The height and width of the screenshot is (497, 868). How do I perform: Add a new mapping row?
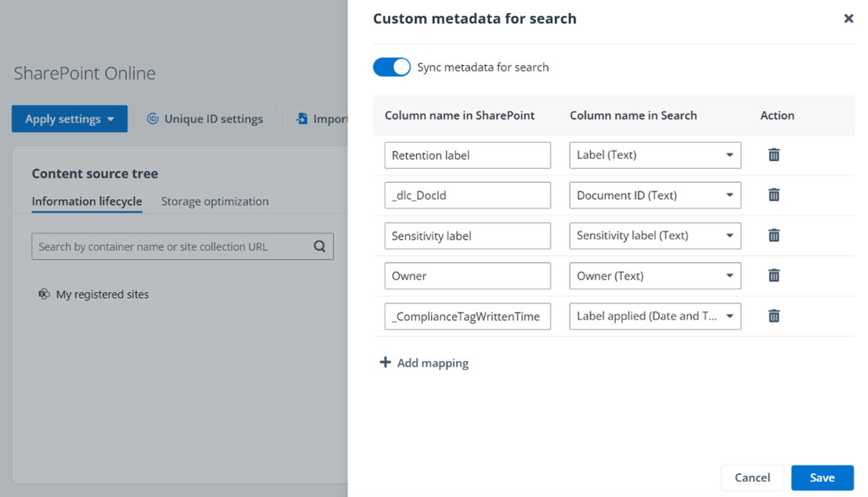point(424,363)
